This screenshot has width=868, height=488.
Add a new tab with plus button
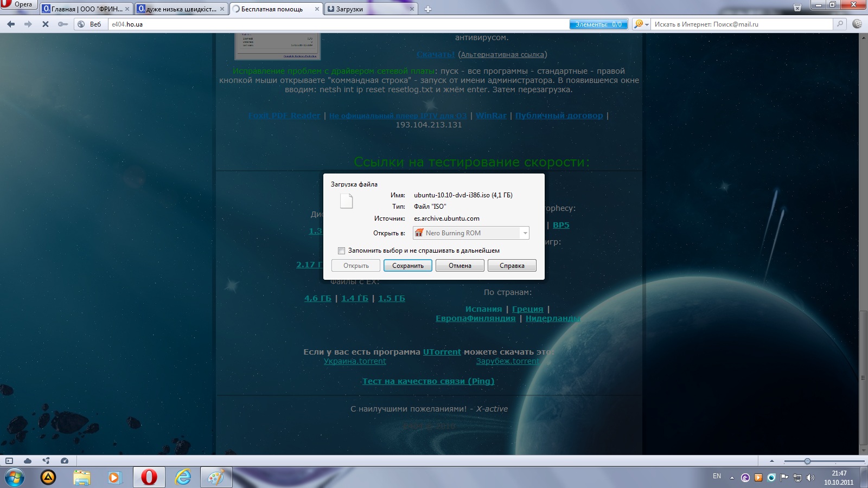pos(427,9)
